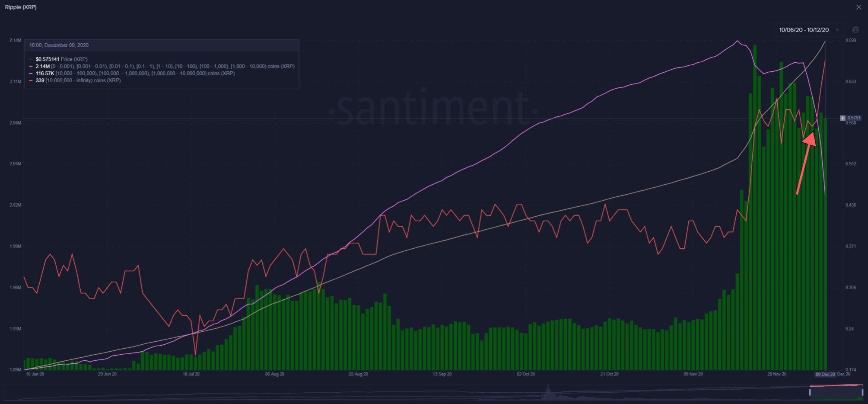Click the 0.436 price axis label
The height and width of the screenshot is (404, 868).
click(850, 205)
